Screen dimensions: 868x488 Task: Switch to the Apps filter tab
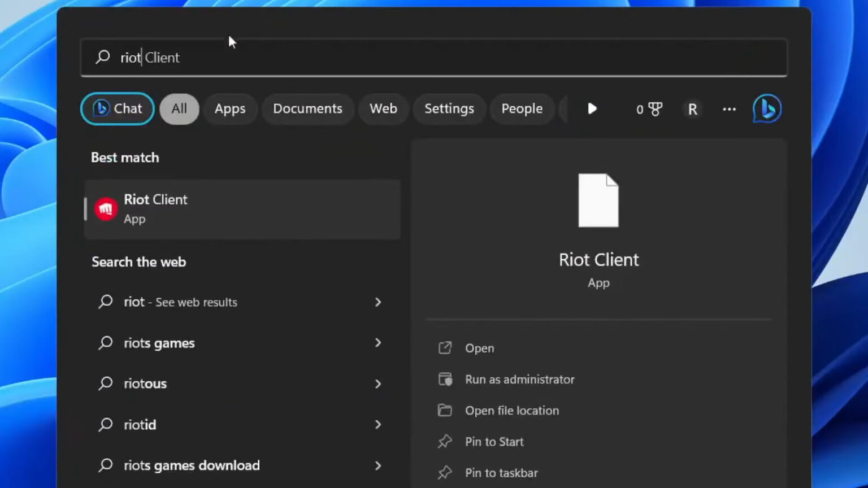[x=230, y=109]
